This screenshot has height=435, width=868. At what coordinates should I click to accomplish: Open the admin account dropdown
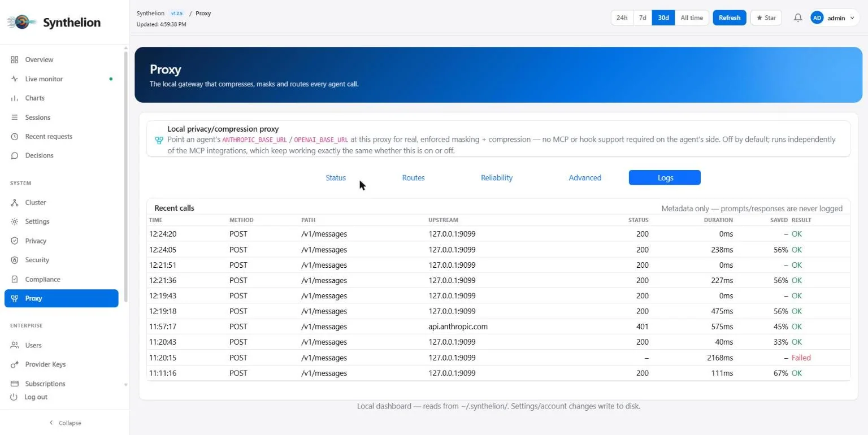point(834,18)
